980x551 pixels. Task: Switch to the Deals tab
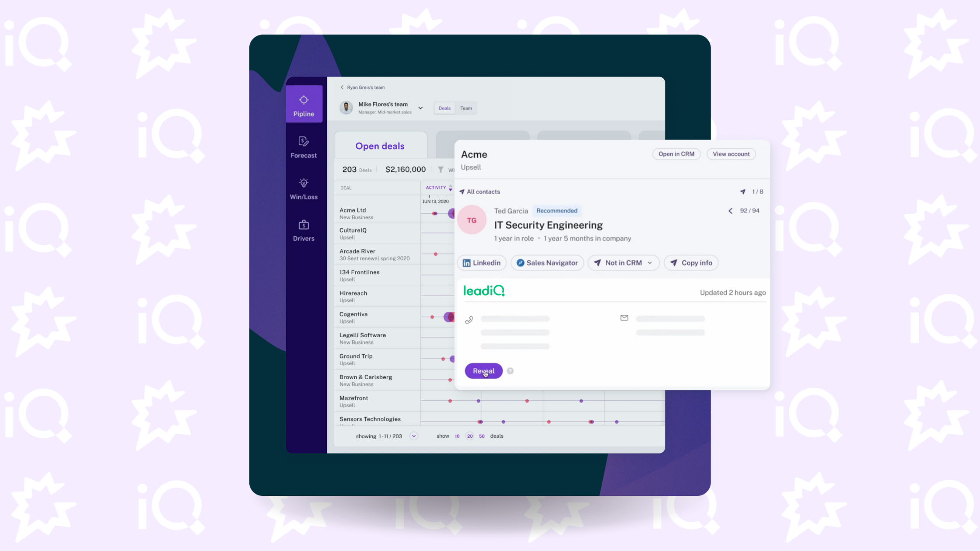coord(444,108)
